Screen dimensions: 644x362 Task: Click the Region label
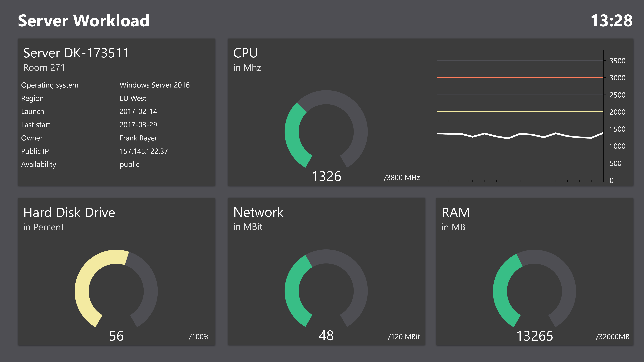coord(33,98)
